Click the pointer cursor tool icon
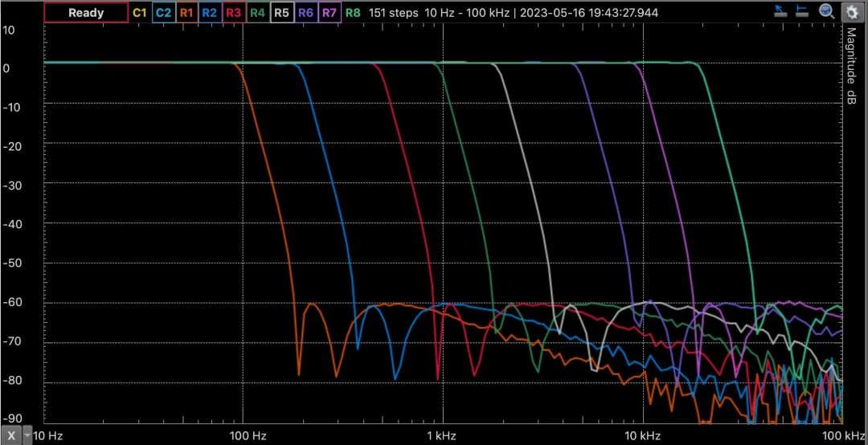 tap(780, 11)
